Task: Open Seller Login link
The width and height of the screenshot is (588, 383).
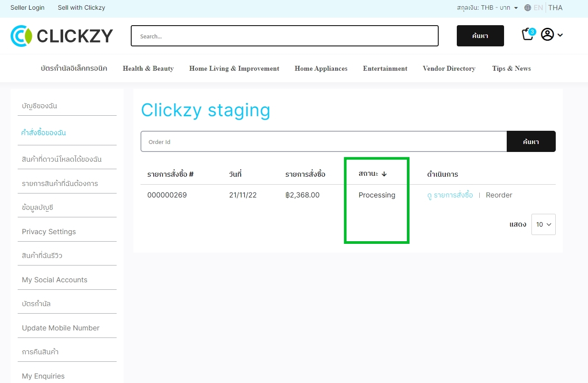Action: pos(27,8)
